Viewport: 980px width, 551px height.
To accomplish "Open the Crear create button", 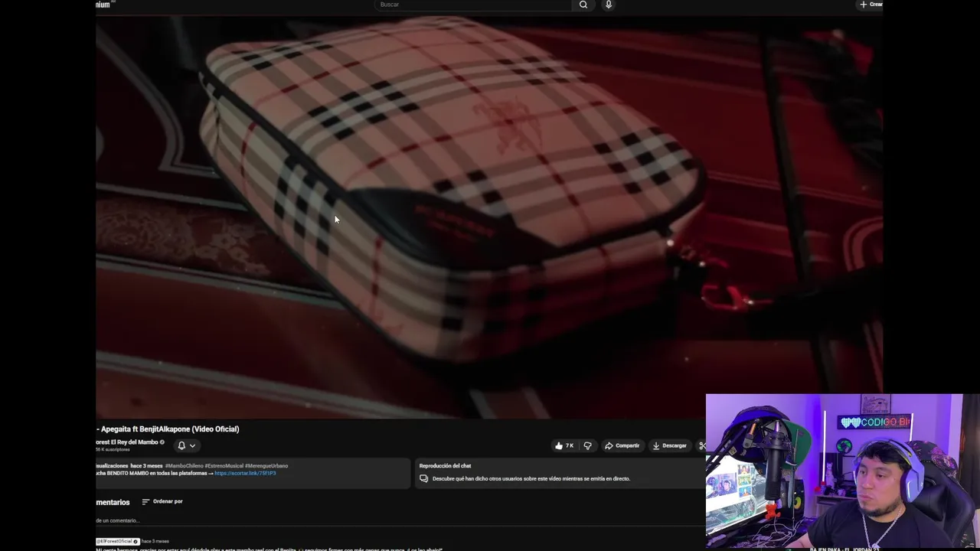I will [x=871, y=5].
